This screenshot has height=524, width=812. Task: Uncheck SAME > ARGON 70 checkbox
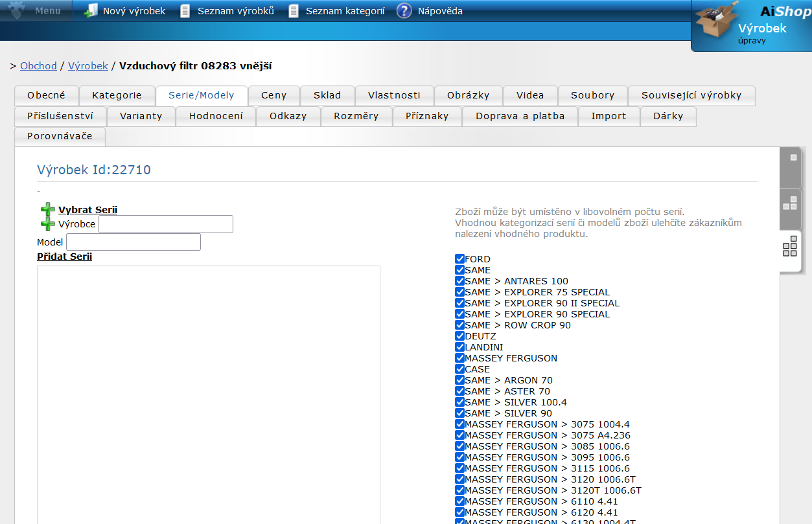(x=459, y=380)
